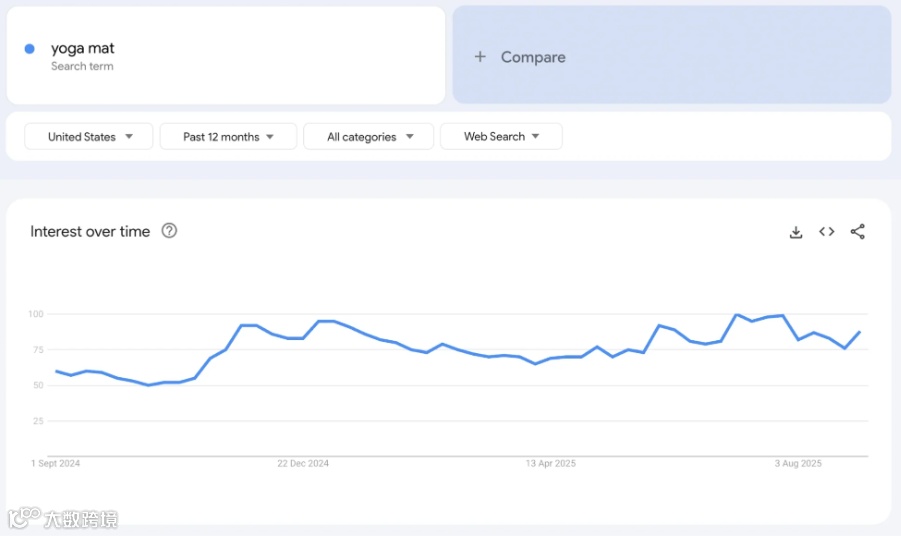The height and width of the screenshot is (536, 901).
Task: Click the 22 Dec 2024 axis label
Action: coord(303,463)
